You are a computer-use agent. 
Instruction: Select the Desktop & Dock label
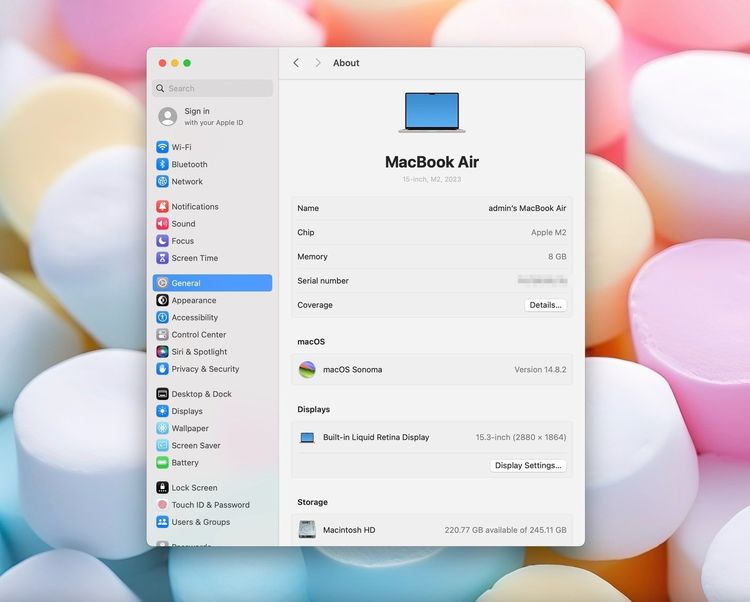pos(201,394)
